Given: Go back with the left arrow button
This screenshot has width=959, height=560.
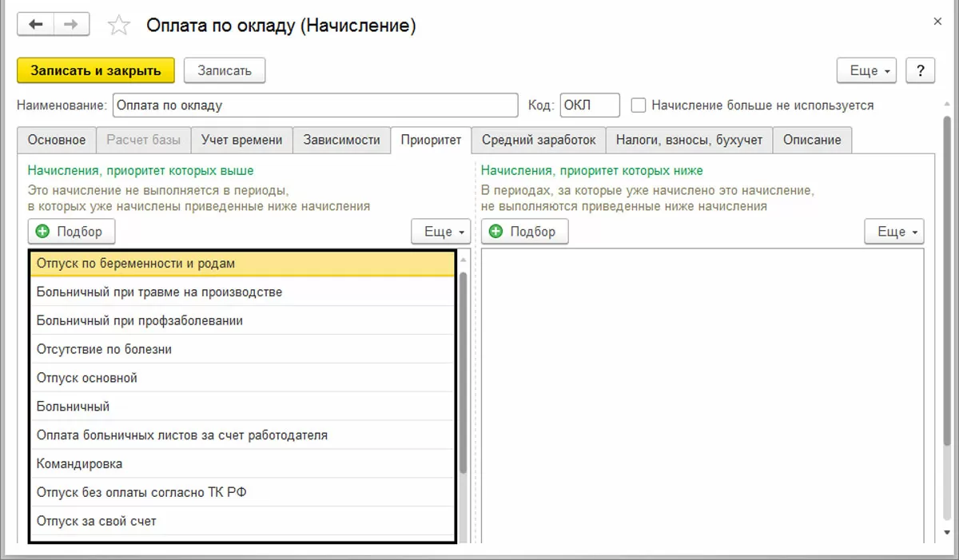Looking at the screenshot, I should click(36, 25).
